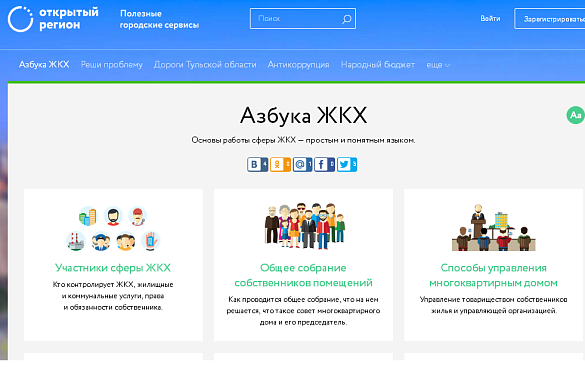Click the Aa font size icon
The width and height of the screenshot is (585, 374).
(x=575, y=115)
